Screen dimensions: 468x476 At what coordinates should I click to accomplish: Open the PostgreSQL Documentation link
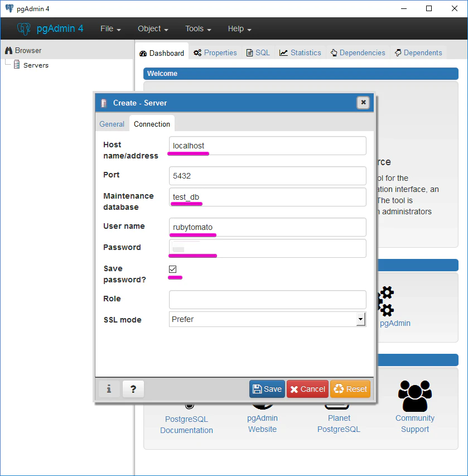pyautogui.click(x=186, y=425)
